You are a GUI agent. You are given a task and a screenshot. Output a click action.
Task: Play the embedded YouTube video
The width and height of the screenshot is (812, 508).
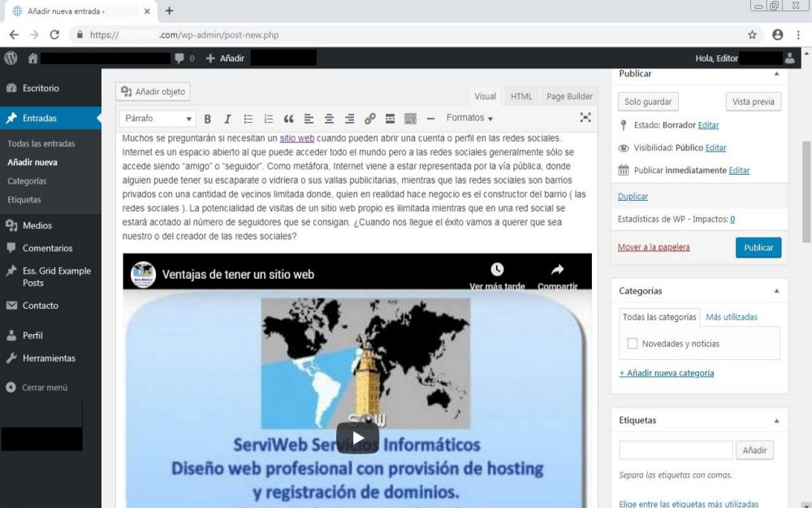[357, 437]
